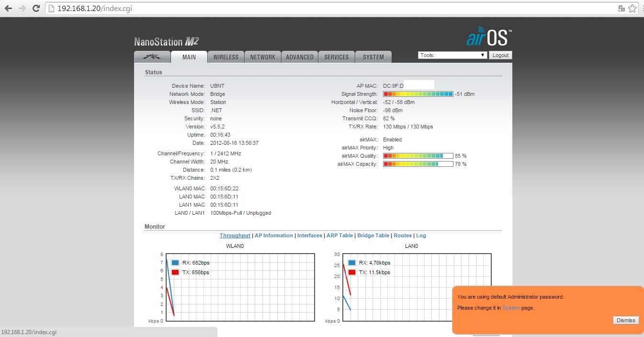Open the Log link
Image resolution: width=644 pixels, height=337 pixels.
coord(421,235)
